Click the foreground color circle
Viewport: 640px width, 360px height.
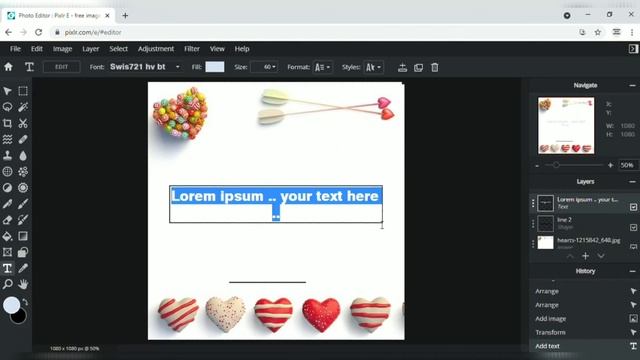tap(11, 305)
